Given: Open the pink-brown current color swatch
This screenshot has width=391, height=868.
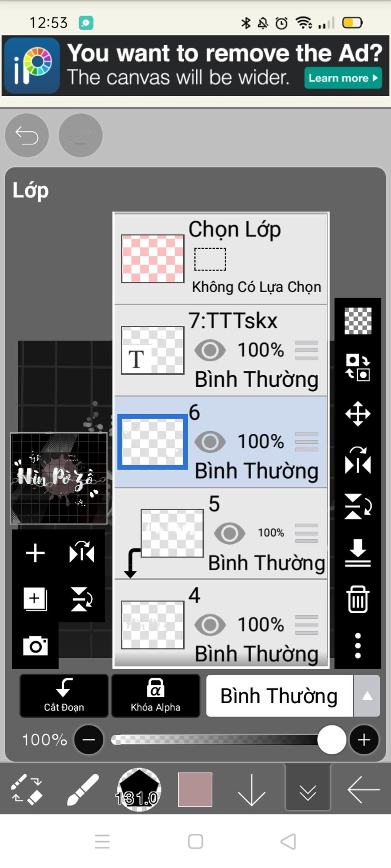Looking at the screenshot, I should [x=195, y=790].
